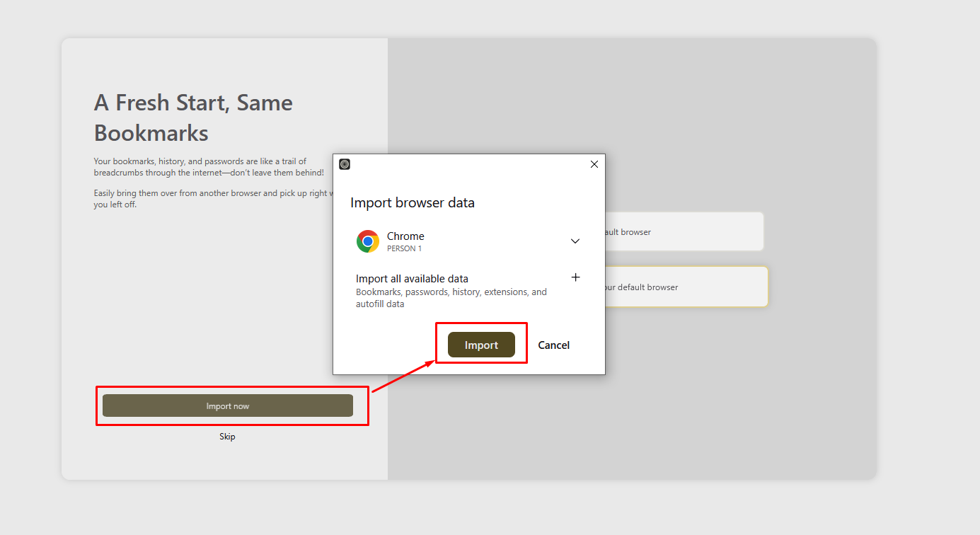This screenshot has height=535, width=980.
Task: Click the Import button
Action: click(x=481, y=345)
